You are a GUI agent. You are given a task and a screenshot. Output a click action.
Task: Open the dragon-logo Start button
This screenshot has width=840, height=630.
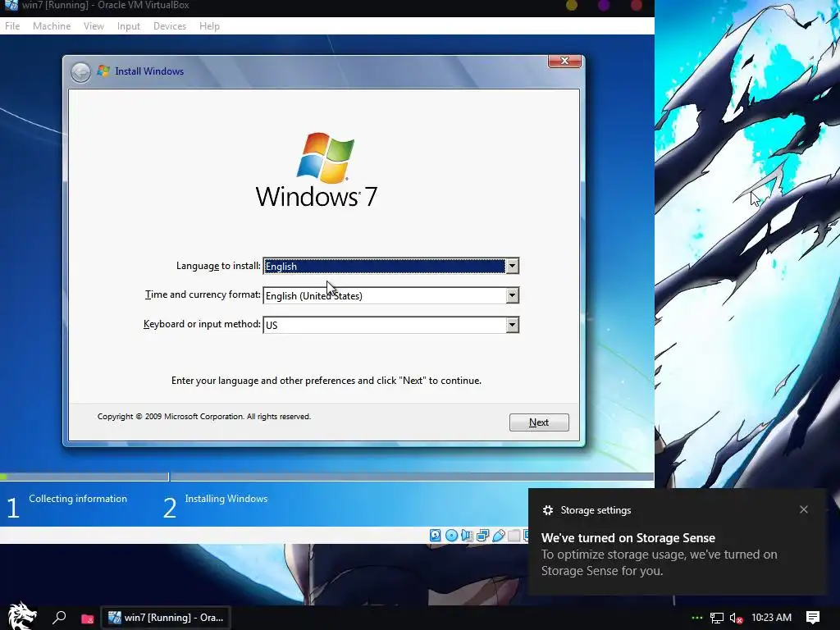(x=22, y=617)
